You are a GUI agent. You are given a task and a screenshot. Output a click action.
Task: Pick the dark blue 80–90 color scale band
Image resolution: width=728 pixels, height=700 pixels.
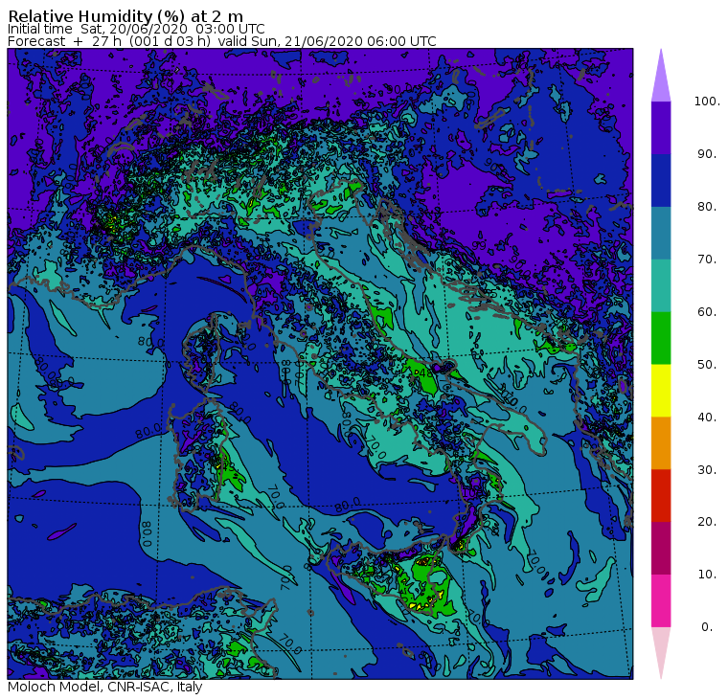click(661, 180)
